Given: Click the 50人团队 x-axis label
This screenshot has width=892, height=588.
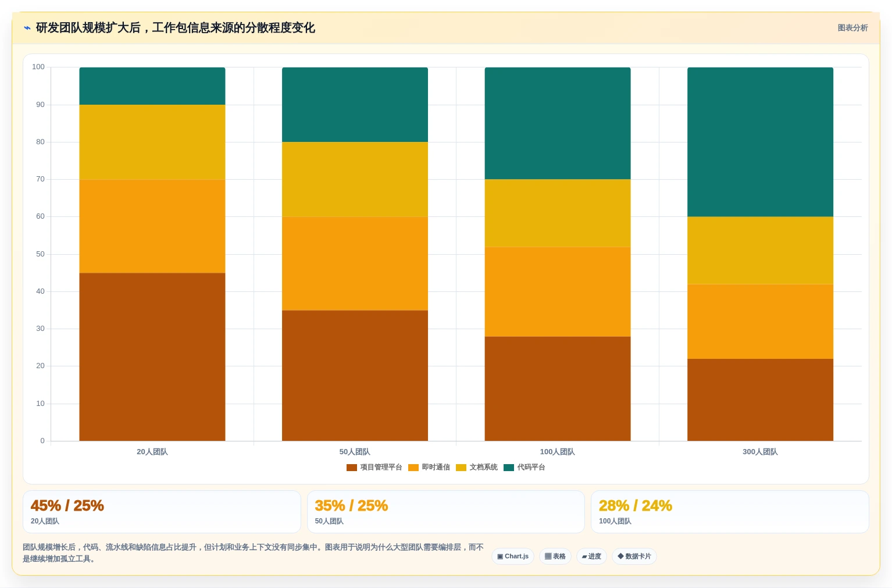Looking at the screenshot, I should coord(355,452).
